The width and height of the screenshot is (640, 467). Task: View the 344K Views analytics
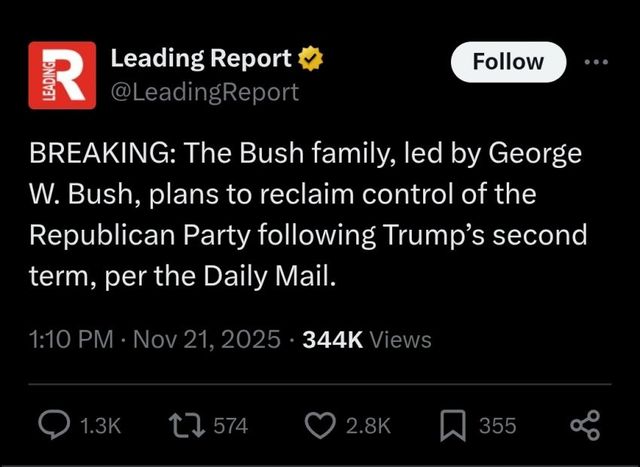(x=367, y=339)
